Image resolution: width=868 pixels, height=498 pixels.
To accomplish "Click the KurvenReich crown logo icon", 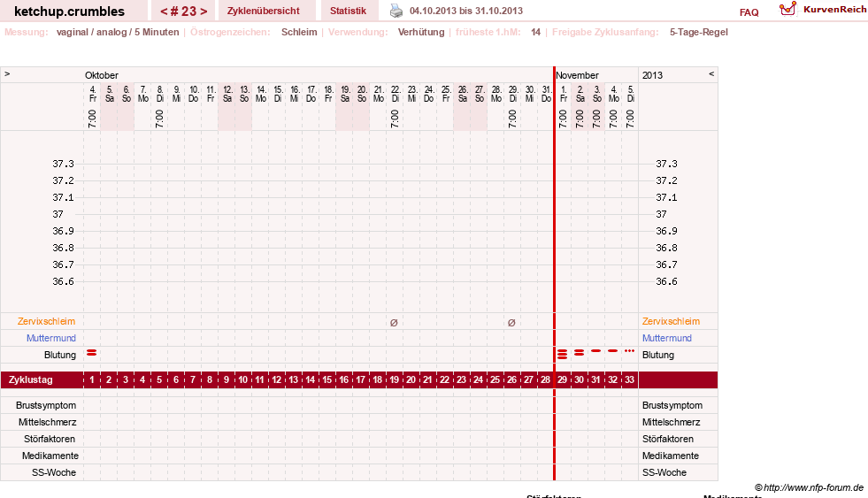I will [x=787, y=9].
